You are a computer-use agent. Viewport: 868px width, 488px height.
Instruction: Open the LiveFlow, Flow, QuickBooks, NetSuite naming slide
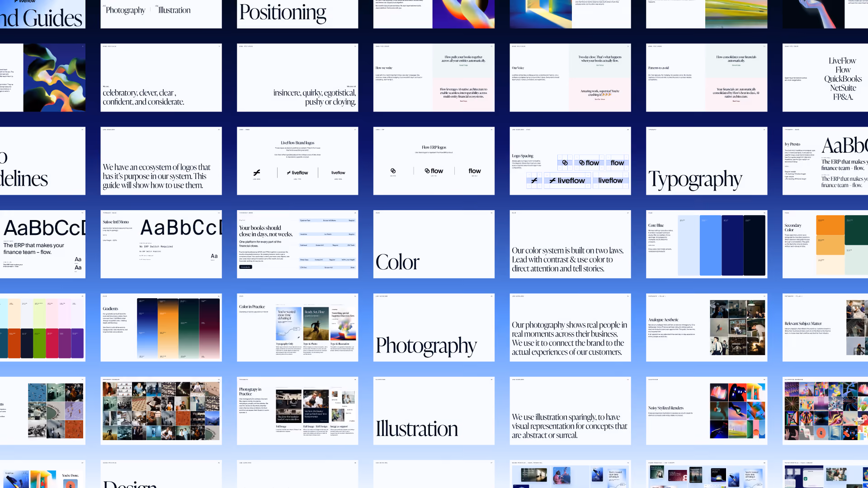tap(825, 78)
